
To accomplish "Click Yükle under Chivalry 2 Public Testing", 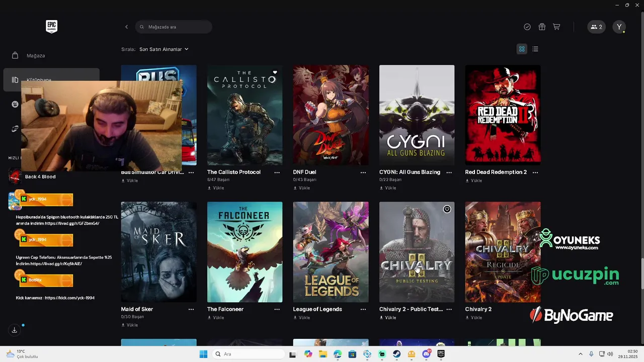I will (x=388, y=318).
